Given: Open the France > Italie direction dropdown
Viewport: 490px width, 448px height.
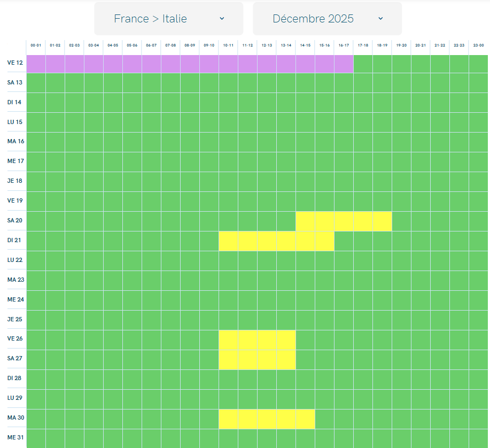Looking at the screenshot, I should pyautogui.click(x=168, y=19).
